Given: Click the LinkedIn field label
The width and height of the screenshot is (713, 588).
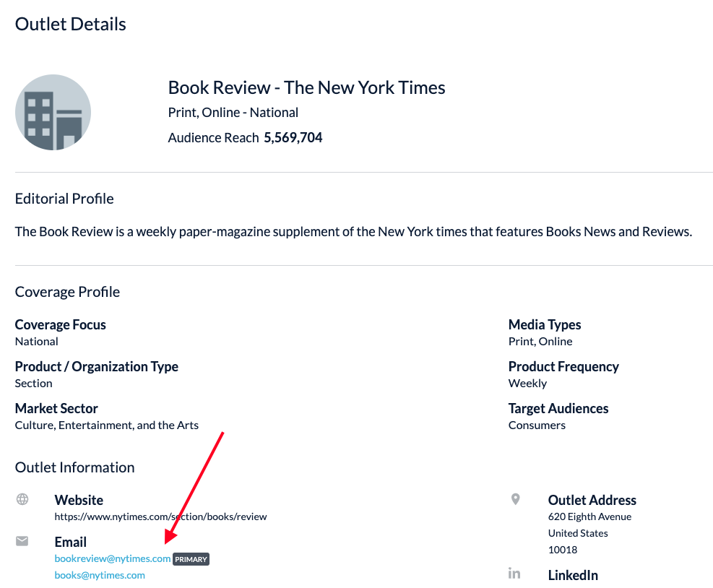Looking at the screenshot, I should click(x=573, y=575).
